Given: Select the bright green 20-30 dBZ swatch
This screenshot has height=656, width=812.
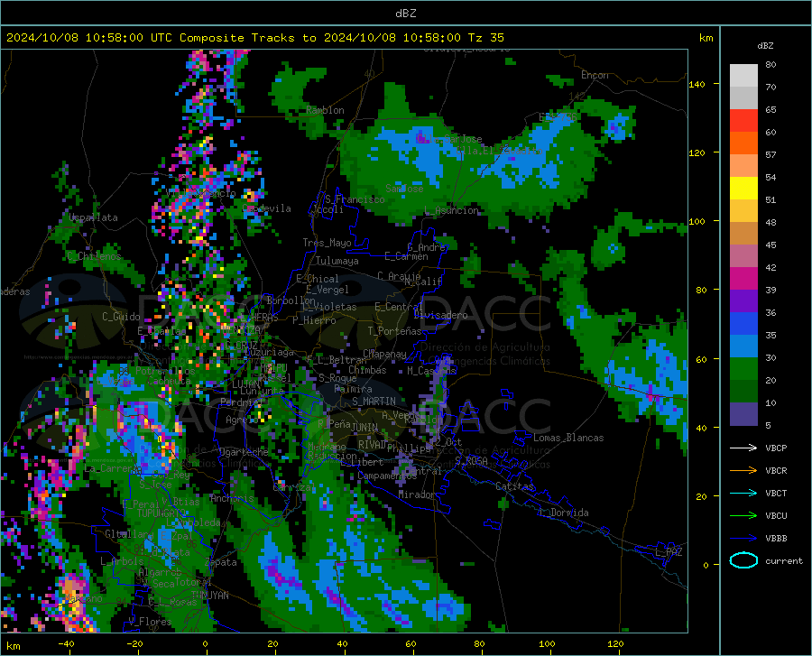Looking at the screenshot, I should pyautogui.click(x=743, y=369).
